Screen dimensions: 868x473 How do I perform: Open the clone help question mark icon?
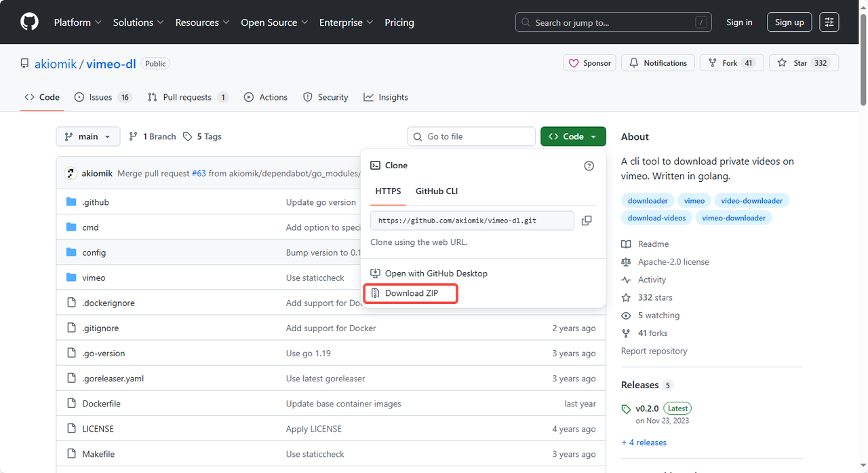pyautogui.click(x=589, y=165)
